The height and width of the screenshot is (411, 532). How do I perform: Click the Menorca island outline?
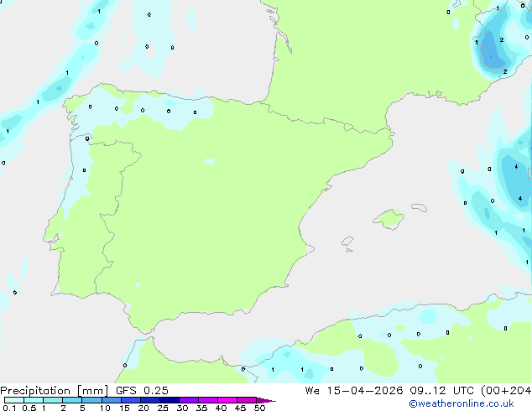420,207
